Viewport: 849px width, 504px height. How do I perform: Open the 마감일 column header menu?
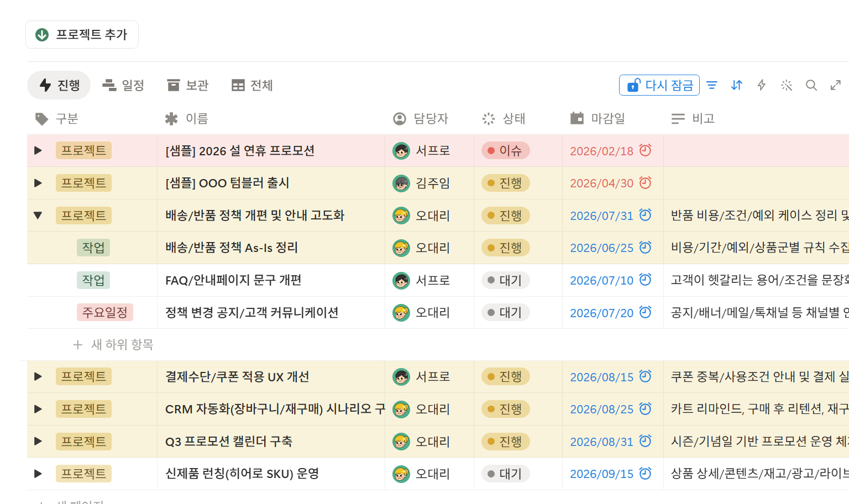point(598,119)
